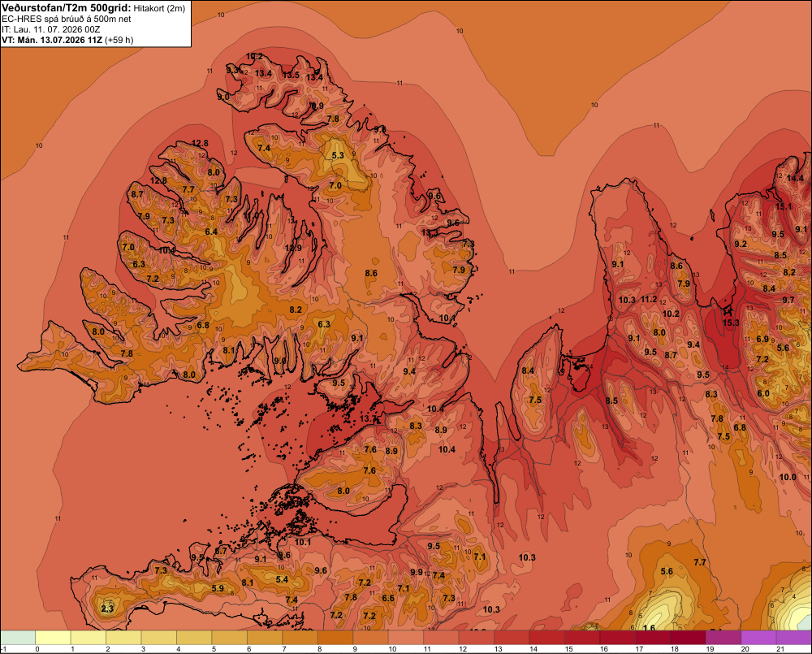The height and width of the screenshot is (654, 812).
Task: Click the 13.5 temperature label
Action: click(x=291, y=75)
